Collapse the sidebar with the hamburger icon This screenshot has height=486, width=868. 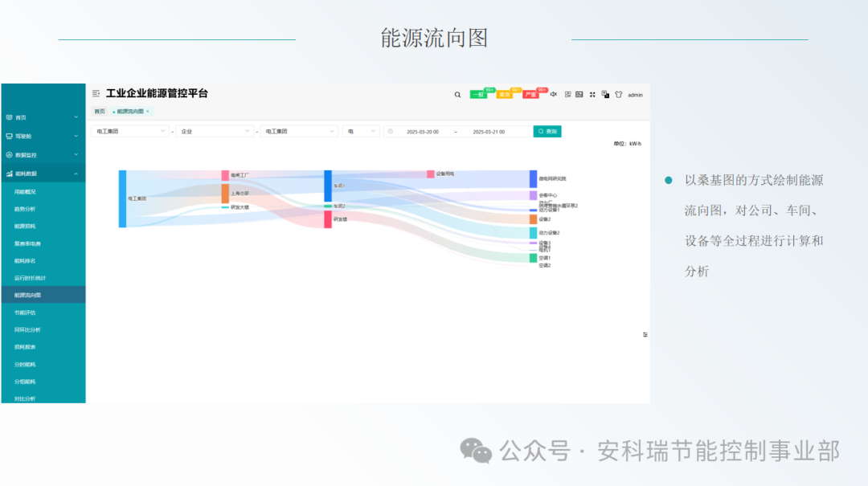tap(96, 93)
